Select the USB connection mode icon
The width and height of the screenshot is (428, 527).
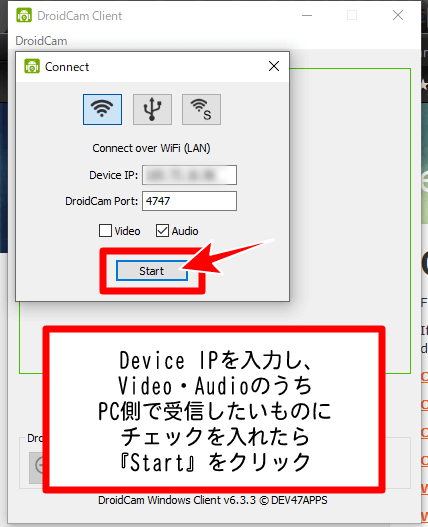click(152, 110)
